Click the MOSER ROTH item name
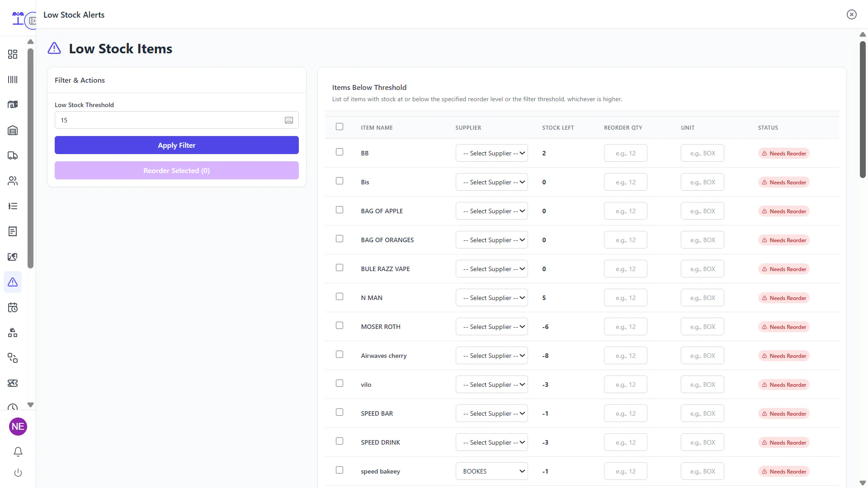This screenshot has width=868, height=488. pyautogui.click(x=381, y=327)
